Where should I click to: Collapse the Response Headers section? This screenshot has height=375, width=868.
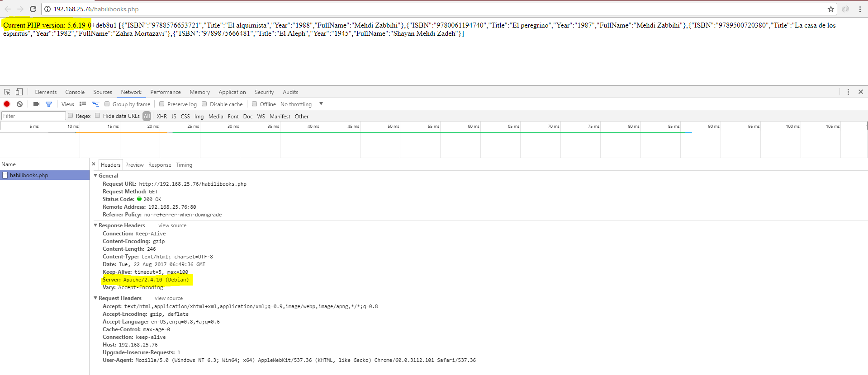[x=95, y=225]
